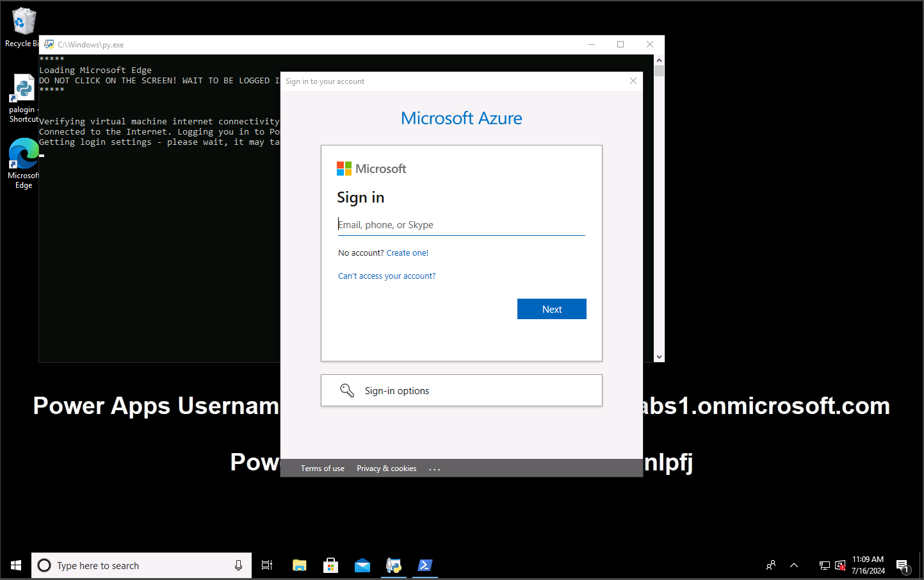924x580 pixels.
Task: Maximize the py.exe console window
Action: pyautogui.click(x=620, y=44)
